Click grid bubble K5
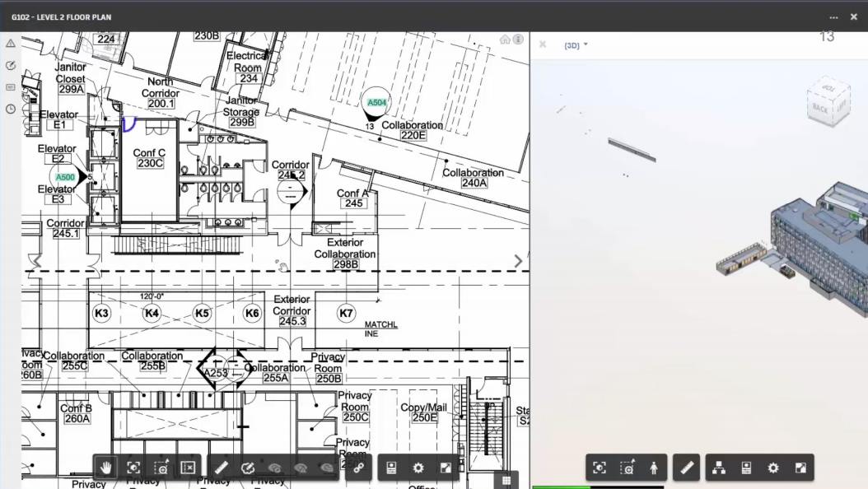The width and height of the screenshot is (868, 489). [x=202, y=313]
